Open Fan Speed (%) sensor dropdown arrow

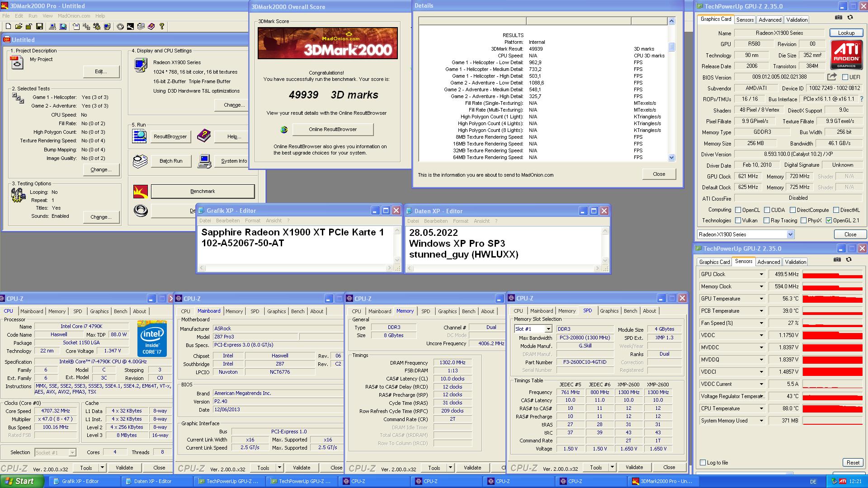click(x=761, y=323)
